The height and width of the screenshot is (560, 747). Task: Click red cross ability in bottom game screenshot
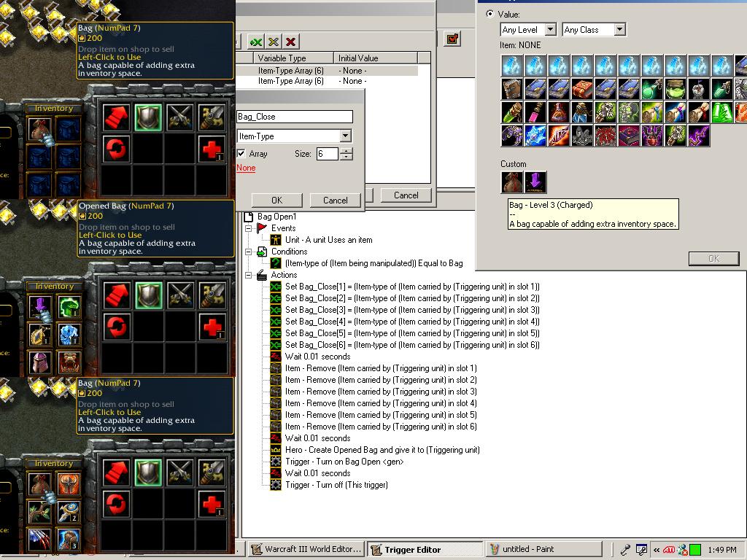(x=212, y=504)
